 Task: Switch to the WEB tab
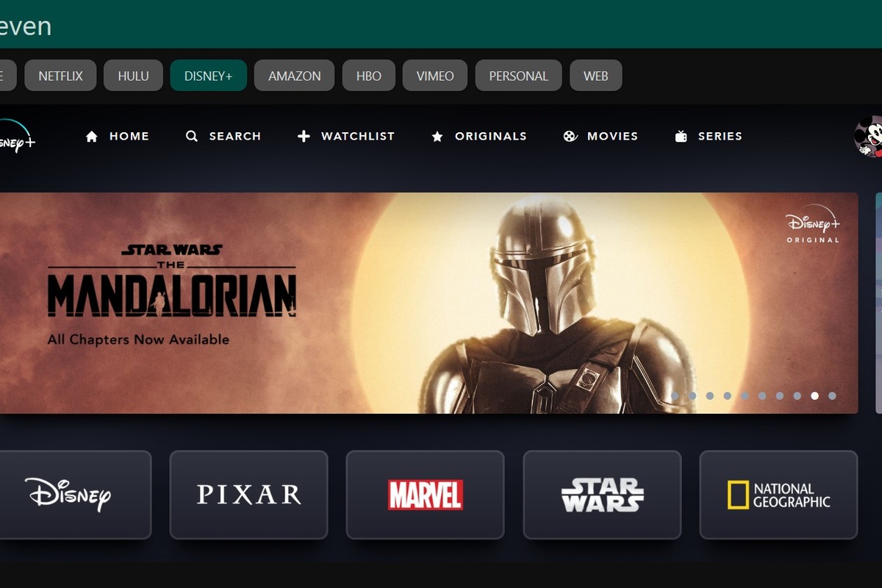(595, 76)
